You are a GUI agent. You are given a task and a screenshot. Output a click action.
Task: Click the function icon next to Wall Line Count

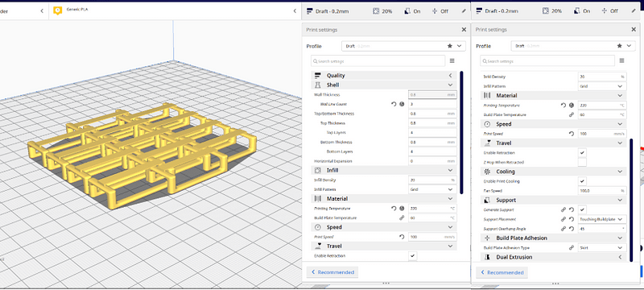point(402,105)
